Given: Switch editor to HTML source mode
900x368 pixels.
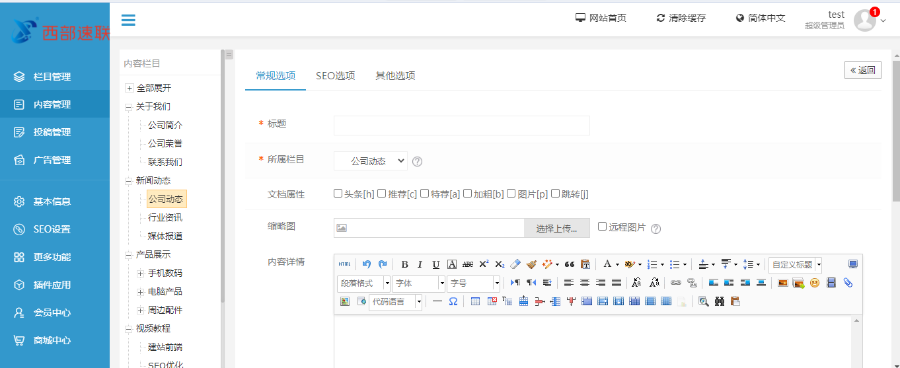Looking at the screenshot, I should [344, 264].
